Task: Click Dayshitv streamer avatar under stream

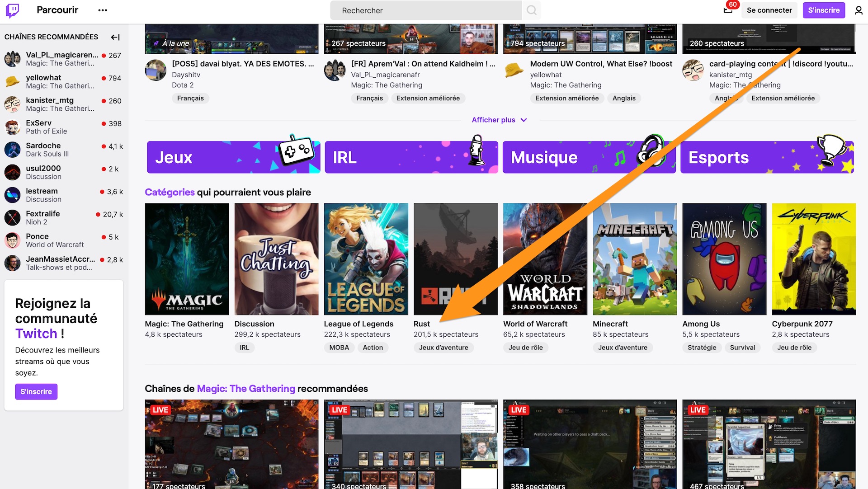Action: click(156, 71)
